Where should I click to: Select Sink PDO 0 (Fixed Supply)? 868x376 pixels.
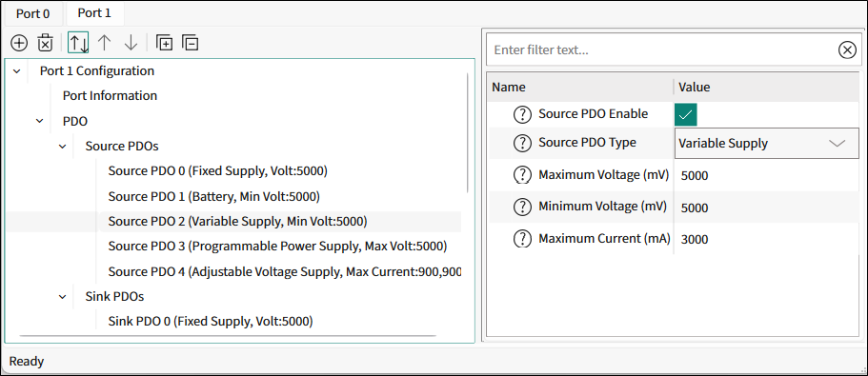click(211, 321)
